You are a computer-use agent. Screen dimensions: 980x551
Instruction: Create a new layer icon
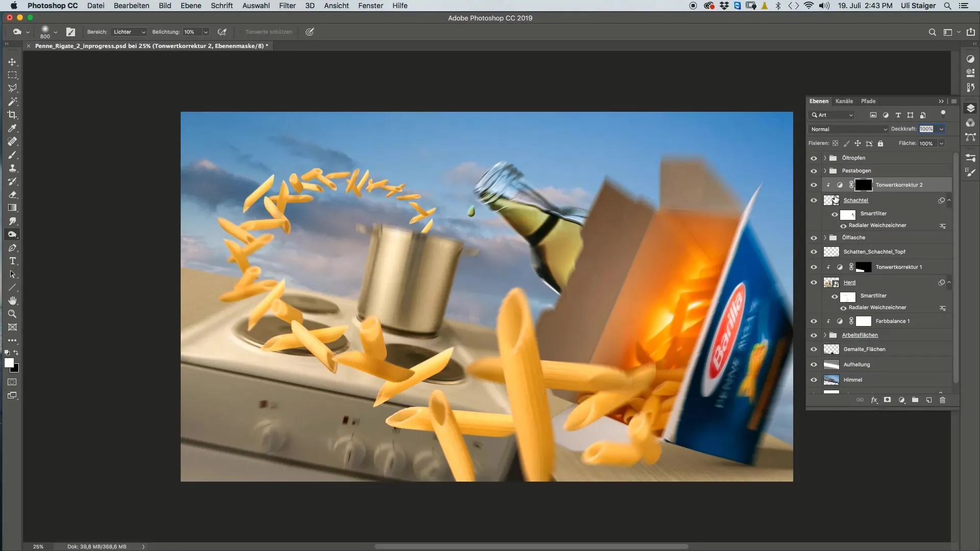(x=929, y=400)
